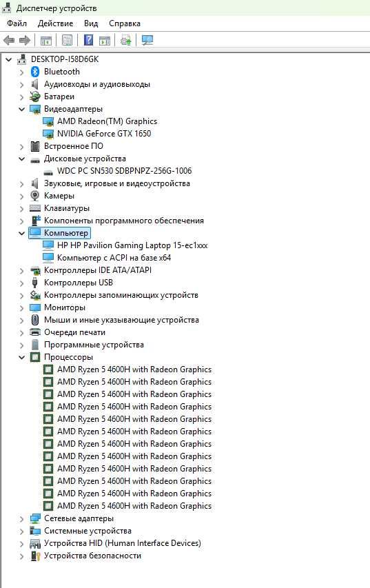
Task: Click the disk drive icon for Дисковые устройства
Action: (35, 160)
